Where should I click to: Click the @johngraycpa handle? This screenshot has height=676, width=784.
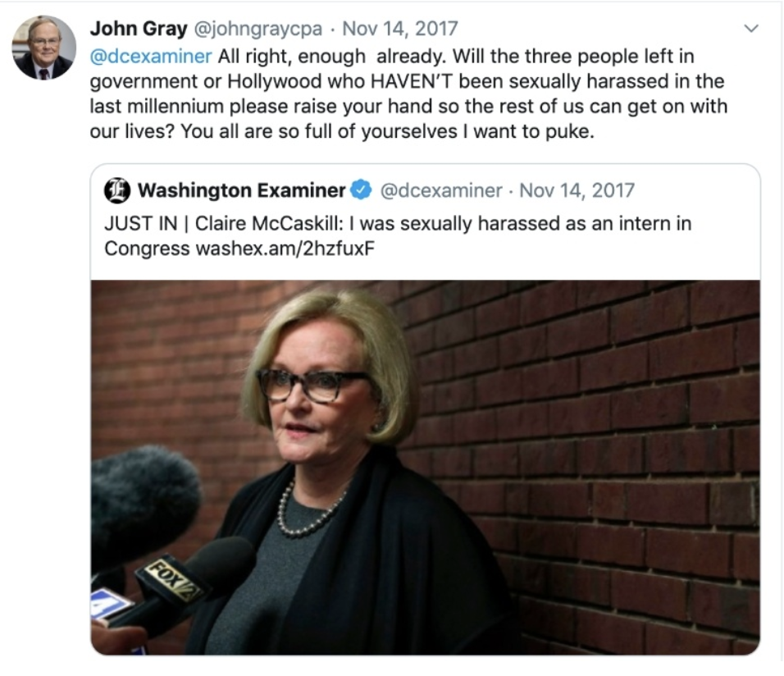258,29
